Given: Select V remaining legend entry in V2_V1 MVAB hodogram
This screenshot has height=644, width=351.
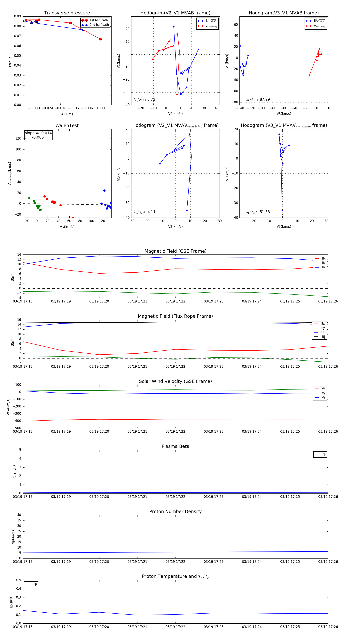Looking at the screenshot, I should pyautogui.click(x=207, y=26).
